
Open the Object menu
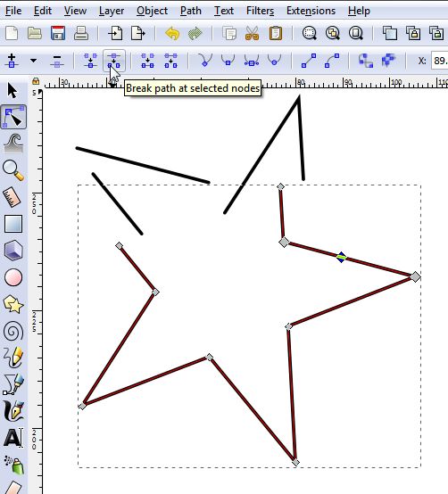pyautogui.click(x=152, y=11)
